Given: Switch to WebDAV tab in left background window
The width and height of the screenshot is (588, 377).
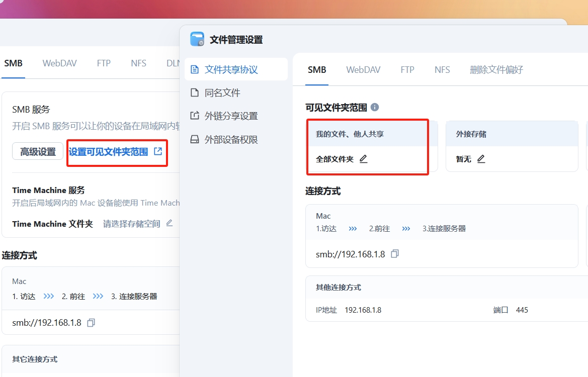Looking at the screenshot, I should click(59, 63).
